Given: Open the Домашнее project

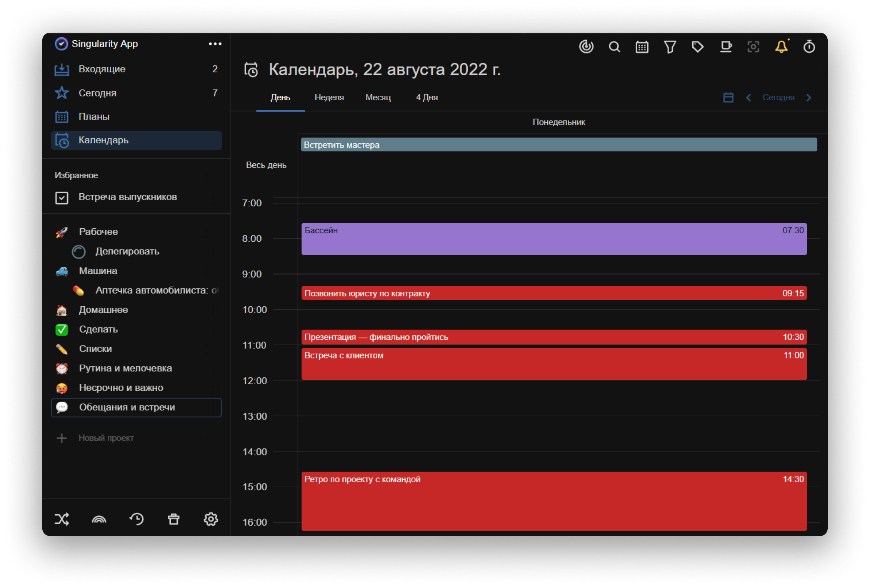Looking at the screenshot, I should 136,310.
